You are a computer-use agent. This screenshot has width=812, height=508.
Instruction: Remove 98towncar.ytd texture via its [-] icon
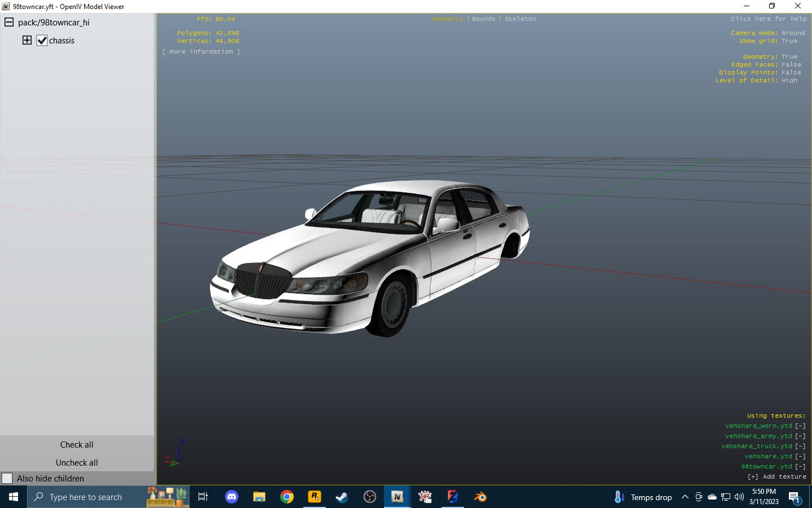tap(800, 466)
